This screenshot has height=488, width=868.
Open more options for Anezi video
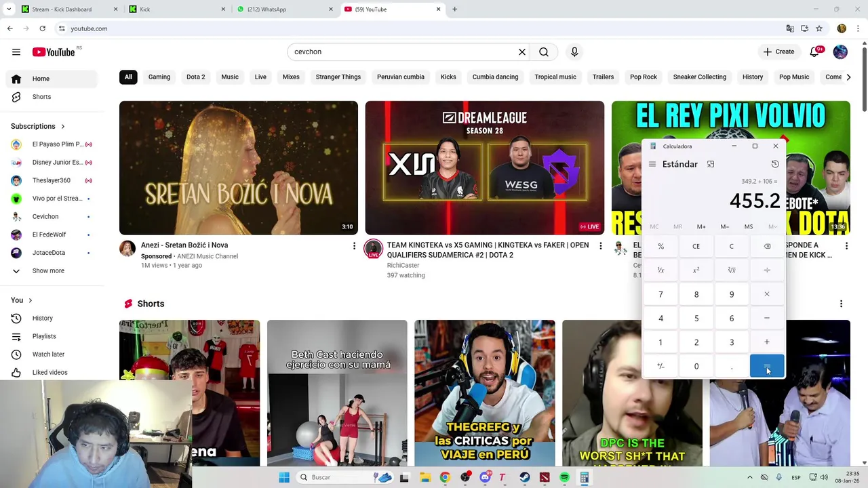coord(354,245)
